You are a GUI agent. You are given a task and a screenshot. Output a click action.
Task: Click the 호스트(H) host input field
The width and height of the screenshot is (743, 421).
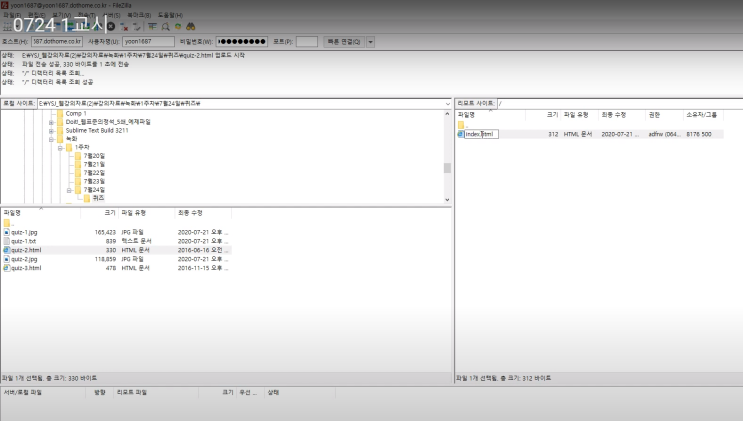57,42
